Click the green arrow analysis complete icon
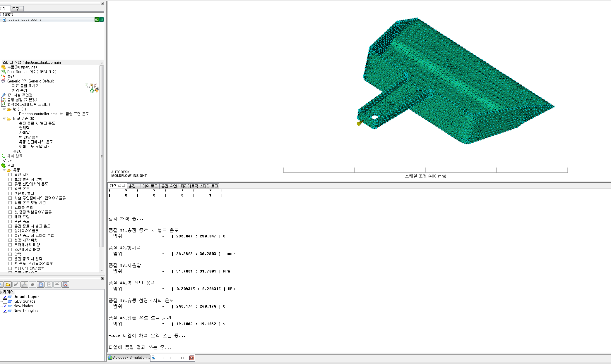 (3, 156)
